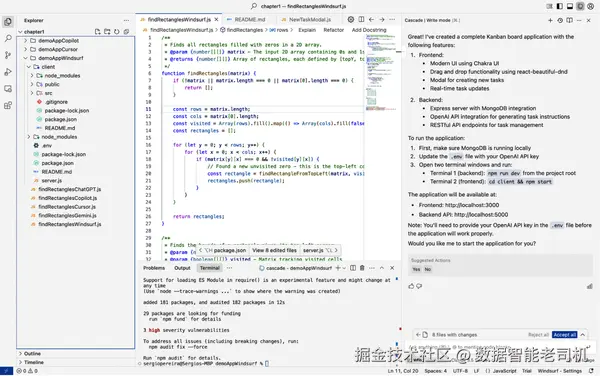Open Extensions view in activity bar
The image size is (600, 376).
pyautogui.click(x=8, y=106)
